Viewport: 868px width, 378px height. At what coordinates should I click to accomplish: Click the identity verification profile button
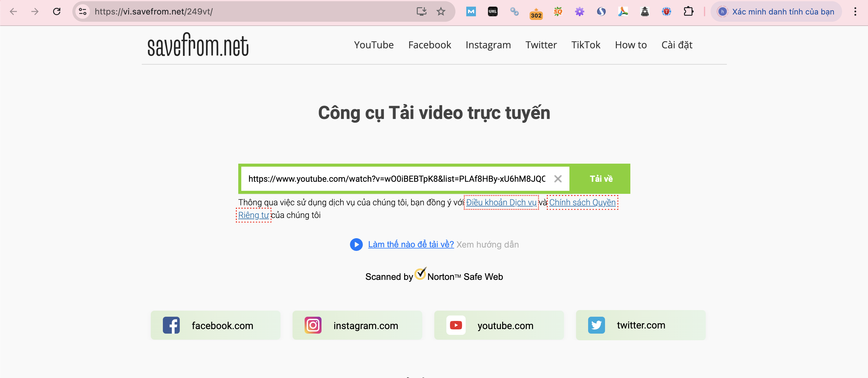point(776,12)
